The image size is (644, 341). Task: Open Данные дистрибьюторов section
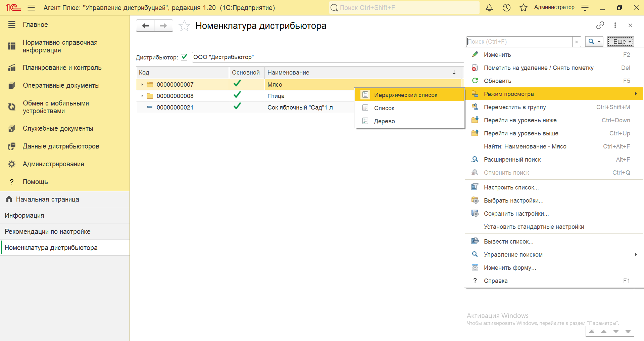coord(65,146)
